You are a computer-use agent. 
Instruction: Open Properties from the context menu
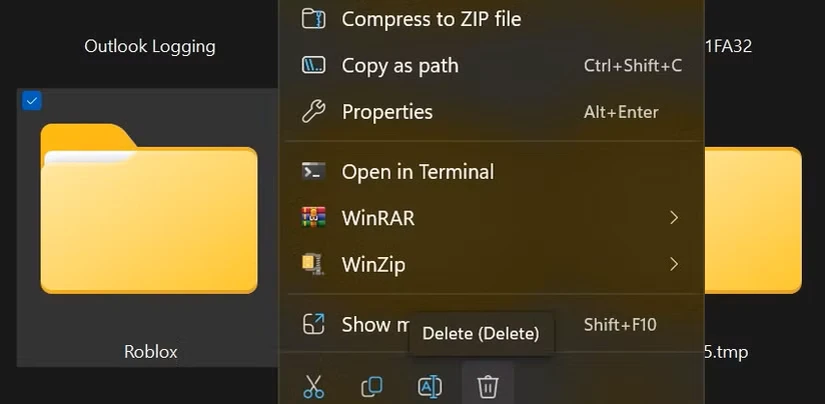493,112
